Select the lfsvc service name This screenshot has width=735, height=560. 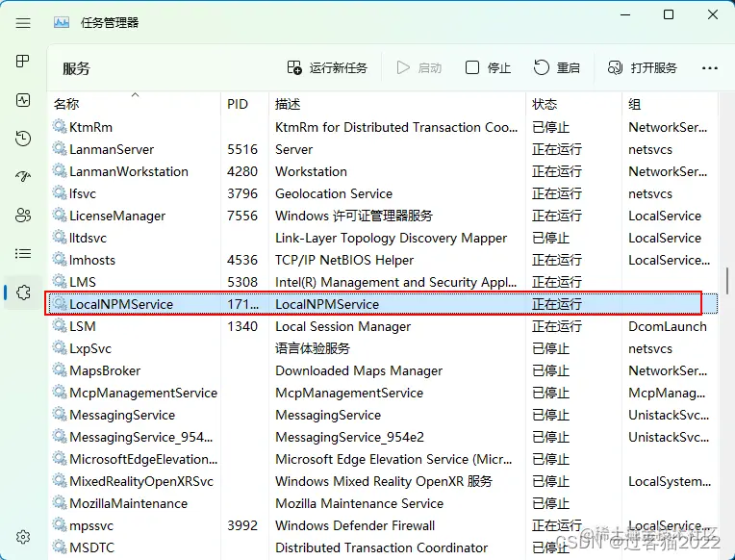(83, 193)
